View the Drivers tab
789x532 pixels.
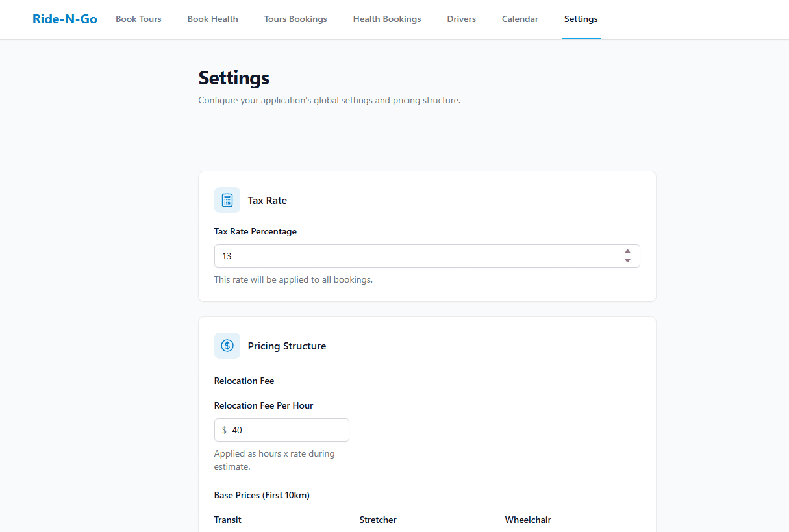point(462,19)
